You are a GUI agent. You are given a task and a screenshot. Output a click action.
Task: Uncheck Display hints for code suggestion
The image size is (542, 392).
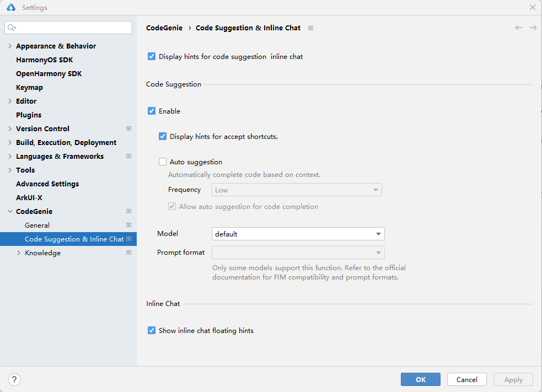152,56
